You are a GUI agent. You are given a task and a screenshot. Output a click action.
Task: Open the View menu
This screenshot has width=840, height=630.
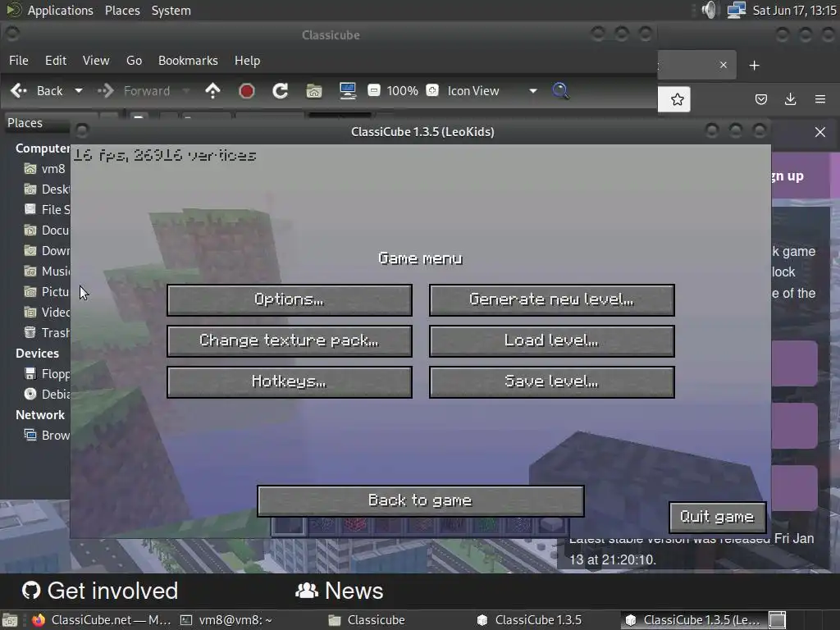pos(96,61)
